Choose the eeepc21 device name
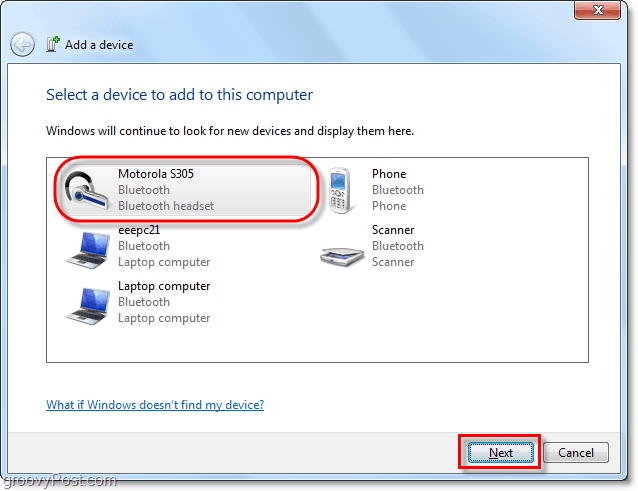Screen dimensions: 638x491 pyautogui.click(x=139, y=230)
